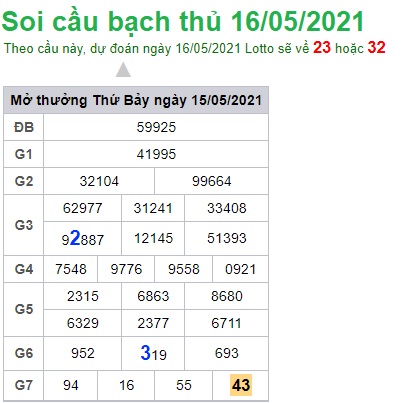
Task: Click G5 number 2377
Action: point(153,323)
